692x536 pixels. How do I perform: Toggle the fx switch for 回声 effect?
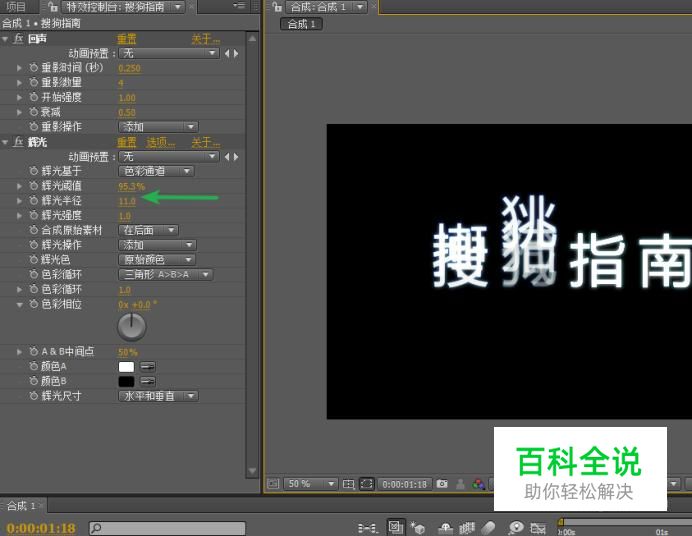(x=18, y=39)
